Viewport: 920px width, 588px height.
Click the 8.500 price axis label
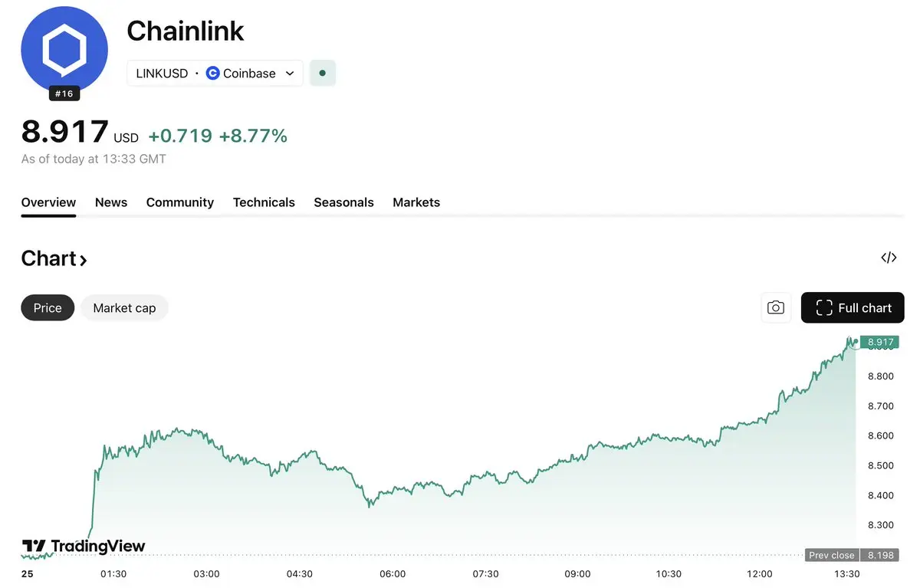pos(880,465)
